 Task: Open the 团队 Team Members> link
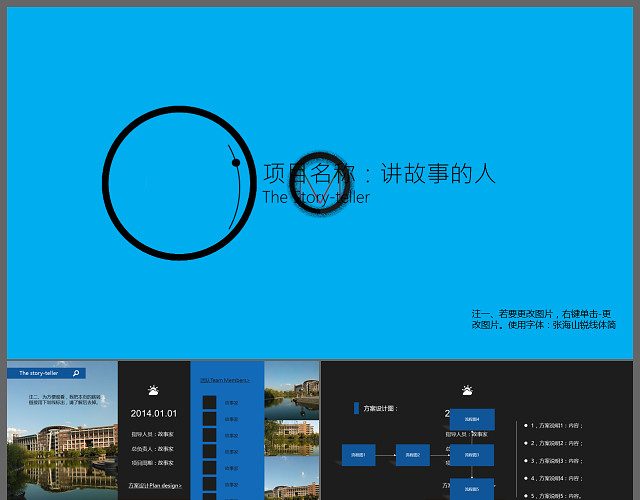pyautogui.click(x=225, y=380)
